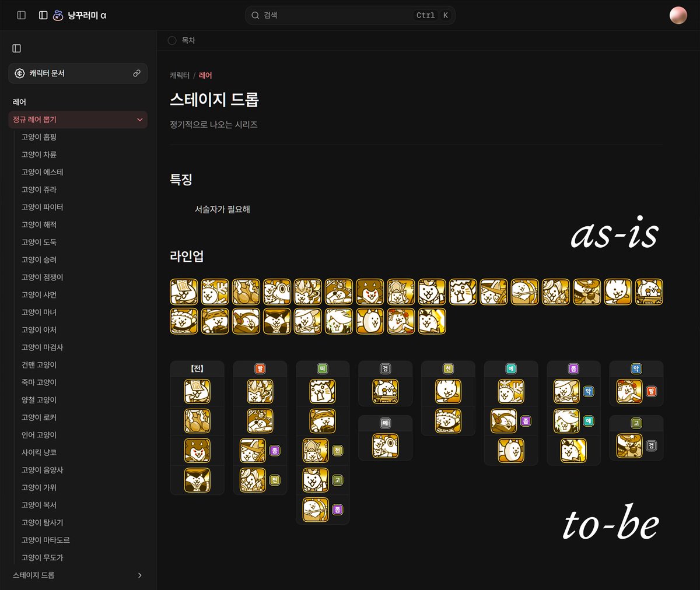Open 고양이 마타도르 in the sidebar
Image resolution: width=700 pixels, height=590 pixels.
[x=45, y=540]
